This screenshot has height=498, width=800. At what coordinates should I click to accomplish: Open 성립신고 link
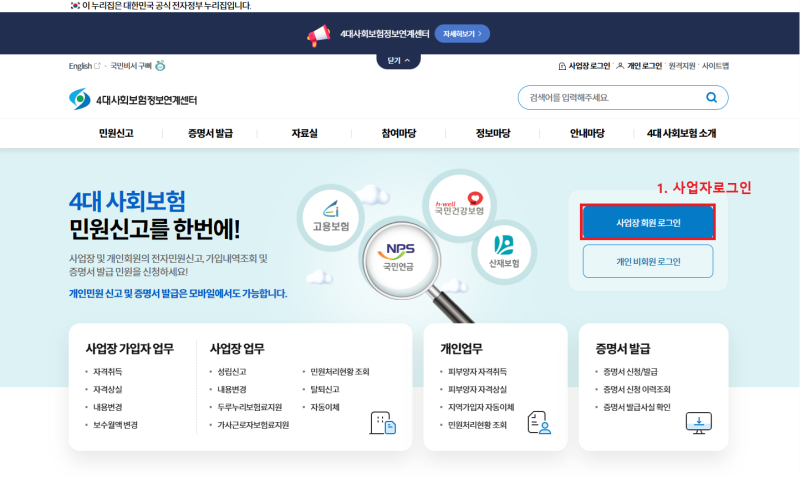coord(232,371)
